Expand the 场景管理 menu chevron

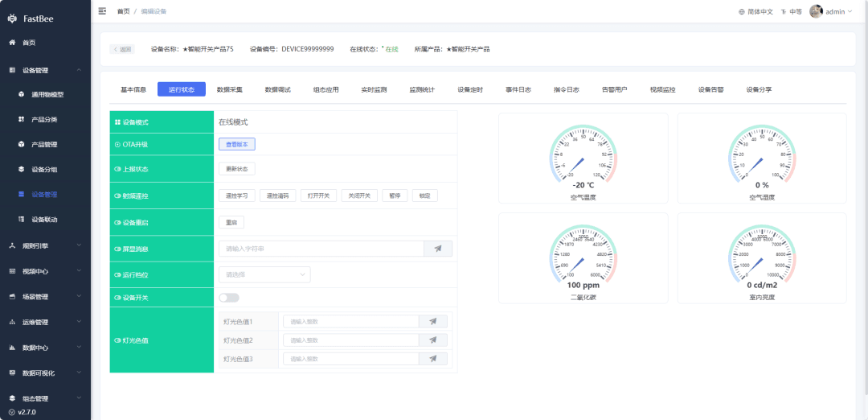pyautogui.click(x=79, y=296)
